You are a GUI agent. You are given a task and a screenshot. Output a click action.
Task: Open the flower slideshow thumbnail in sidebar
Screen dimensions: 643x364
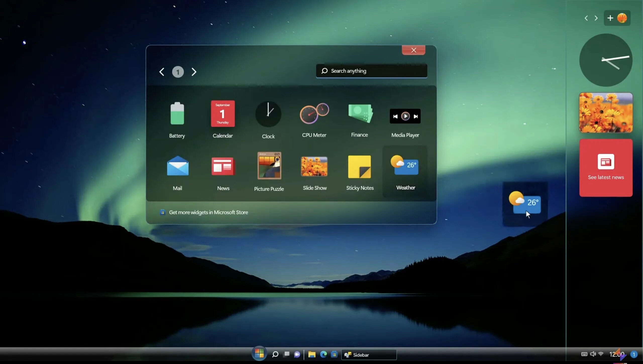coord(606,112)
